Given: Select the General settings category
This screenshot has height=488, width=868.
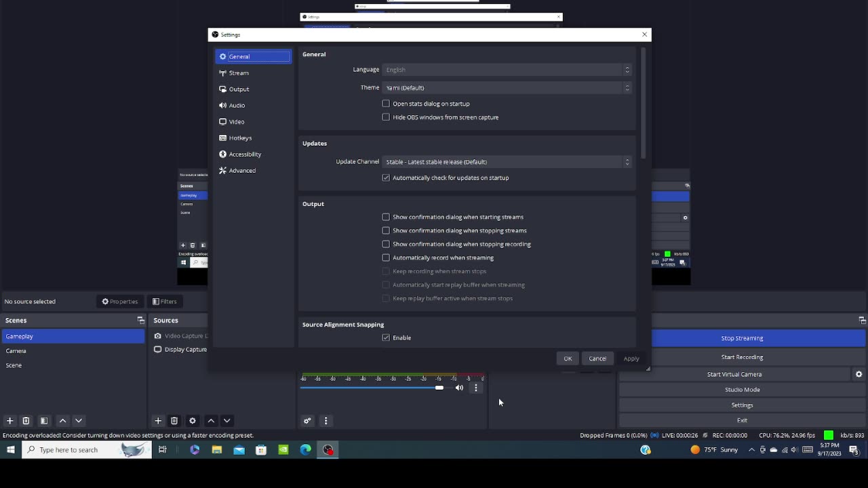Looking at the screenshot, I should pos(253,56).
